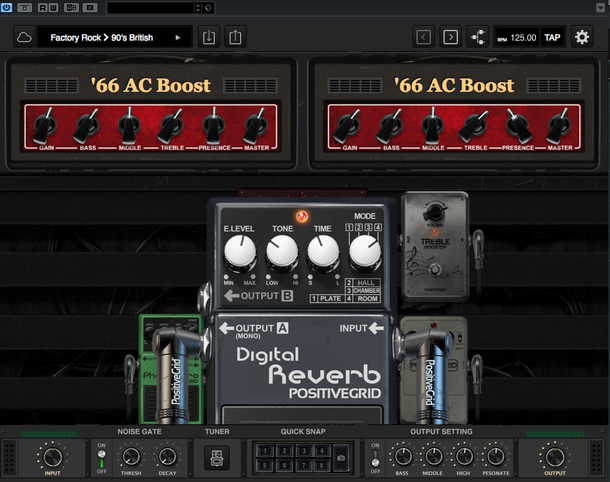This screenshot has height=482, width=610.
Task: Select Quick Snap slot 2
Action: 284,450
